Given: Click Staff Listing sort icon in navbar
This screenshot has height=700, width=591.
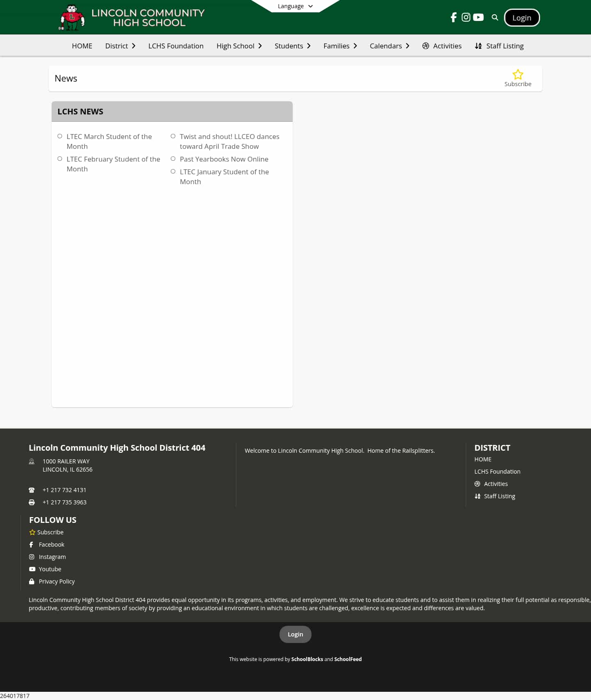Looking at the screenshot, I should 478,46.
